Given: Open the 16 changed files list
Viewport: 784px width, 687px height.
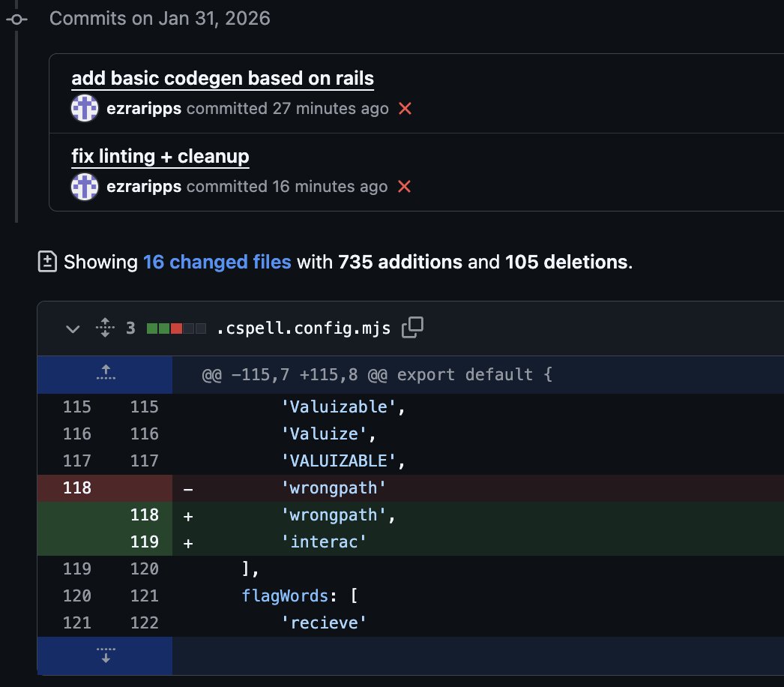Looking at the screenshot, I should [217, 262].
